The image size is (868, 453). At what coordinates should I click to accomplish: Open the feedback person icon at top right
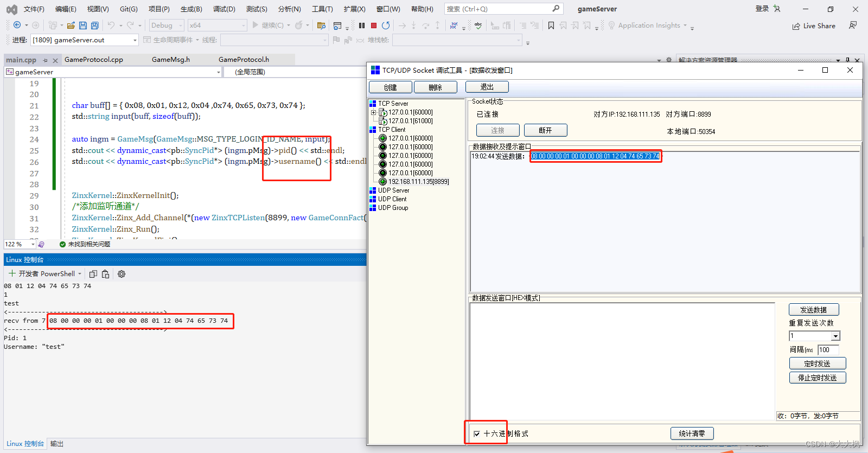tap(853, 25)
